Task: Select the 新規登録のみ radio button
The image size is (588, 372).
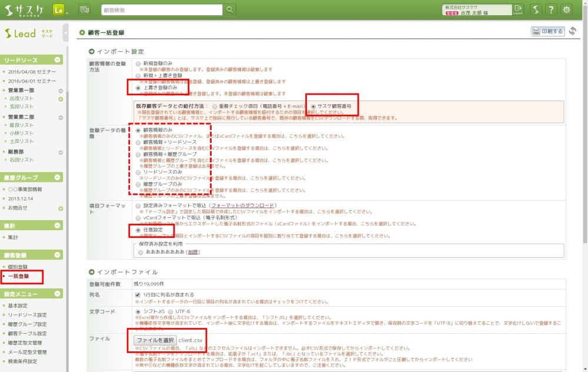Action: click(x=138, y=63)
